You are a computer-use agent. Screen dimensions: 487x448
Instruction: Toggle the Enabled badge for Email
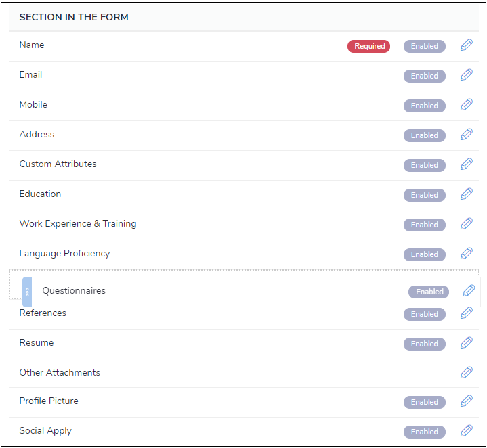(425, 76)
